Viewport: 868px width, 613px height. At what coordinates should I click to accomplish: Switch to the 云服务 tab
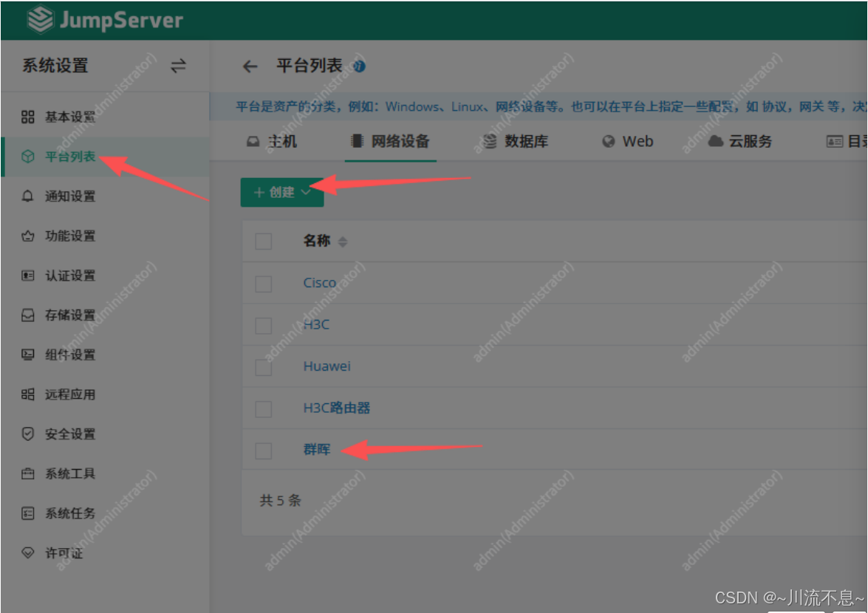[740, 142]
